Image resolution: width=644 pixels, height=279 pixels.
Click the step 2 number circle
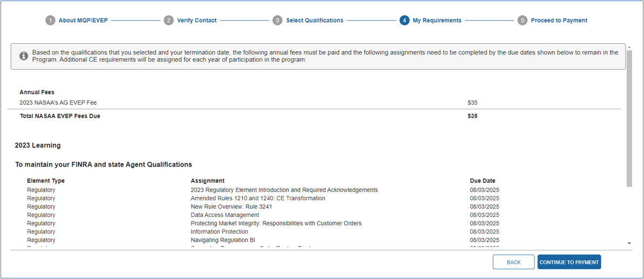point(169,21)
